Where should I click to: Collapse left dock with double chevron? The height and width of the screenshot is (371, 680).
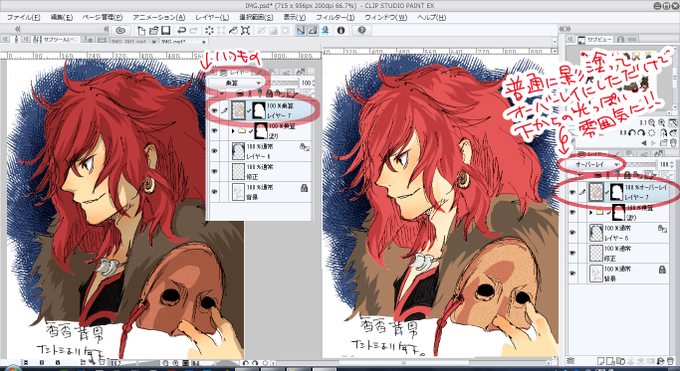[18, 29]
